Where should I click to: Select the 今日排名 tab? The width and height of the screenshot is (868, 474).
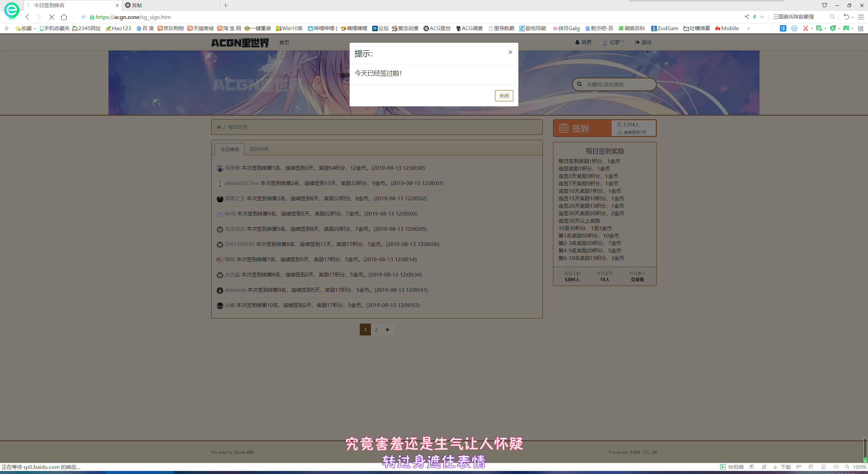230,149
